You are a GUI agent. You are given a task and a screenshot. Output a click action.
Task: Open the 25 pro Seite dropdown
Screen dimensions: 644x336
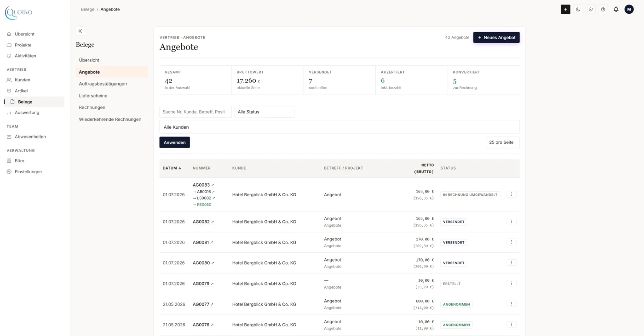503,142
